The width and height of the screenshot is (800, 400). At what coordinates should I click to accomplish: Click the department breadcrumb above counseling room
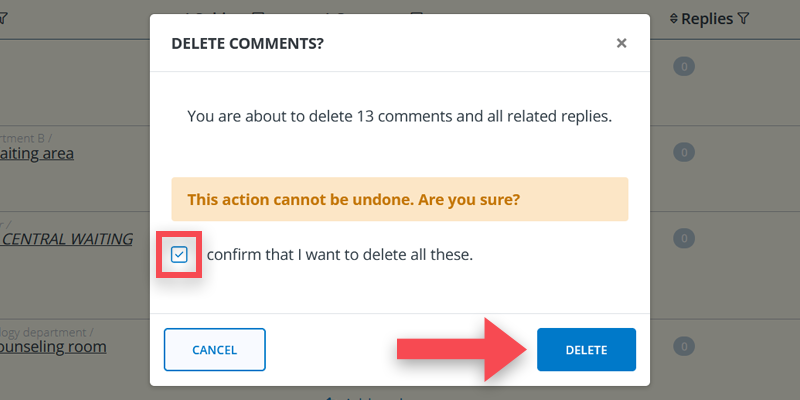pyautogui.click(x=46, y=330)
